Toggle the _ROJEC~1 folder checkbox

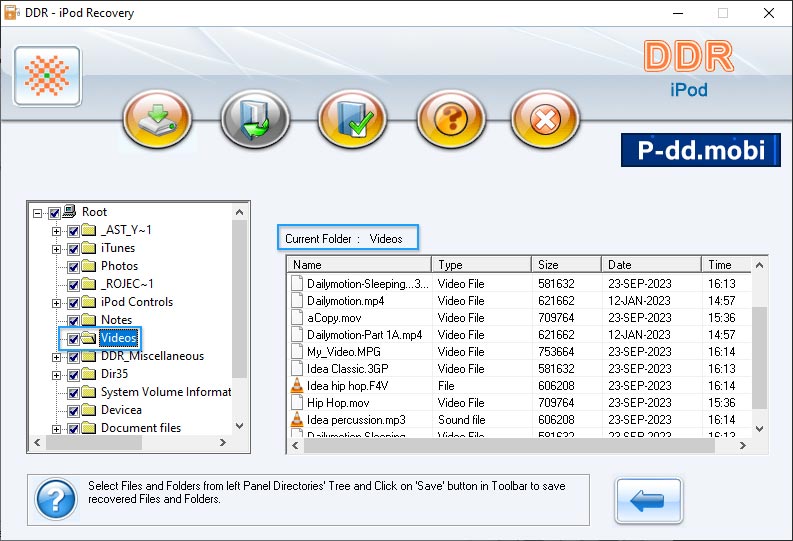[73, 285]
